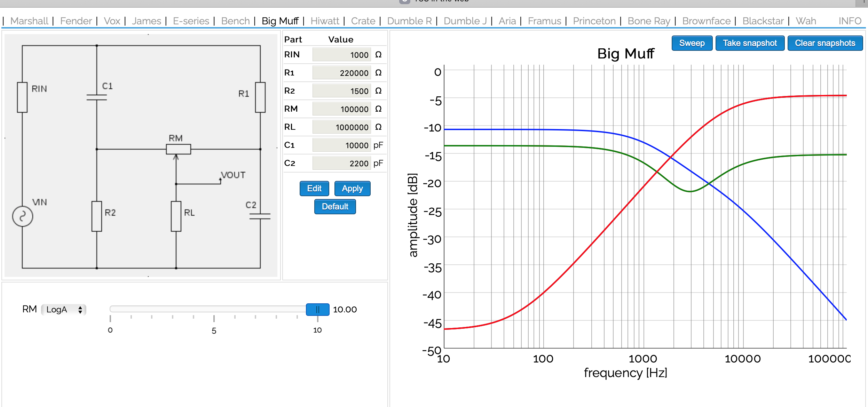Click the VIN voltage source symbol
Viewport: 868px width, 407px height.
tap(23, 216)
